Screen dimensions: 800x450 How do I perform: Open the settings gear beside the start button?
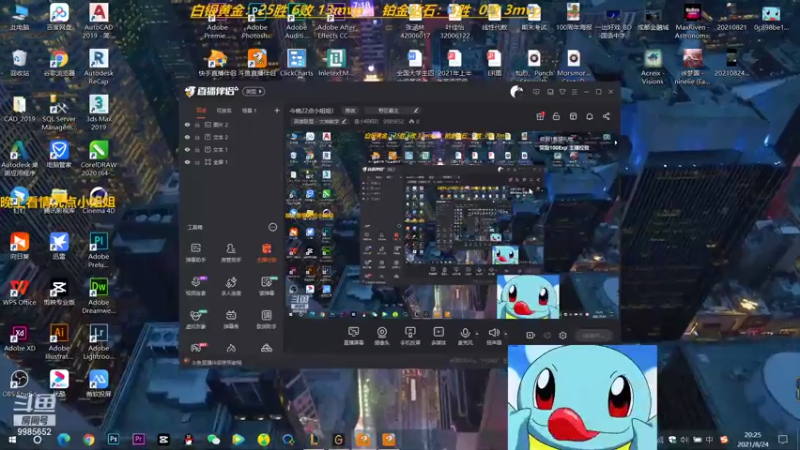(563, 335)
